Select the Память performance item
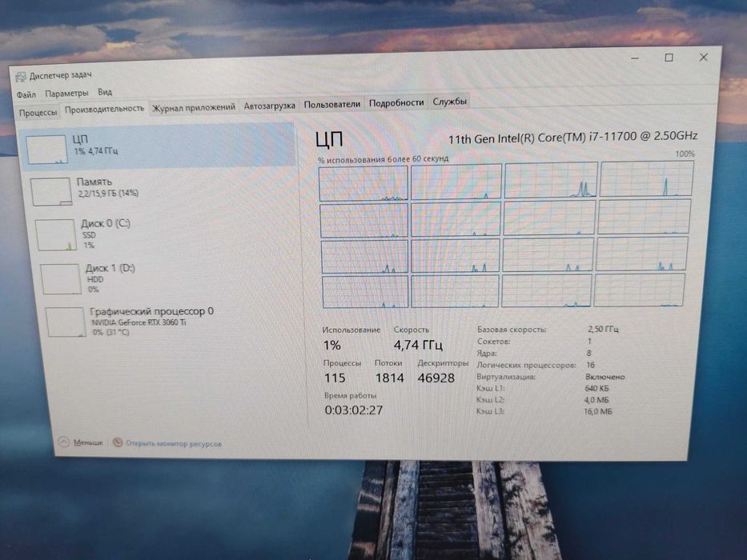The height and width of the screenshot is (560, 747). pyautogui.click(x=162, y=190)
